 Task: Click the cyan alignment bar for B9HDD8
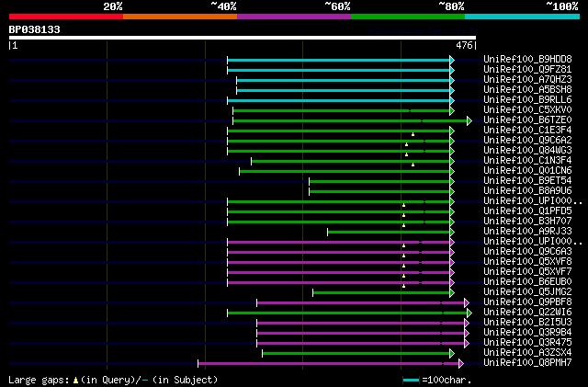[x=339, y=60]
